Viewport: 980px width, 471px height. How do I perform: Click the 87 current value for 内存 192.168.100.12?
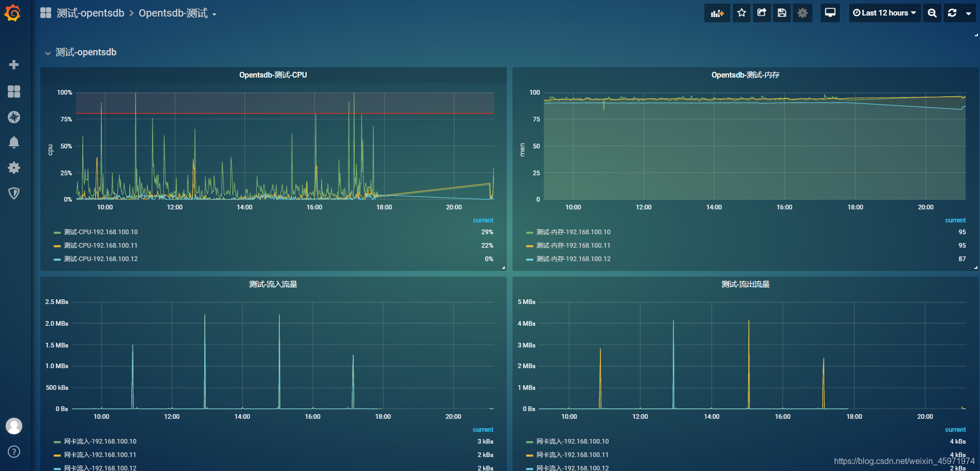(x=962, y=259)
